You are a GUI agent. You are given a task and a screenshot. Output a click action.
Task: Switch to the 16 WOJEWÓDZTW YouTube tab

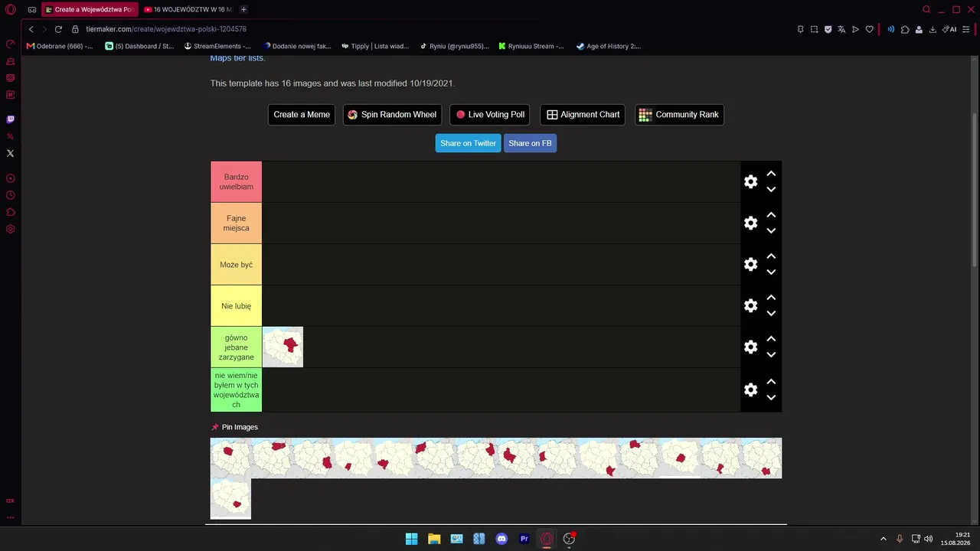tap(188, 9)
